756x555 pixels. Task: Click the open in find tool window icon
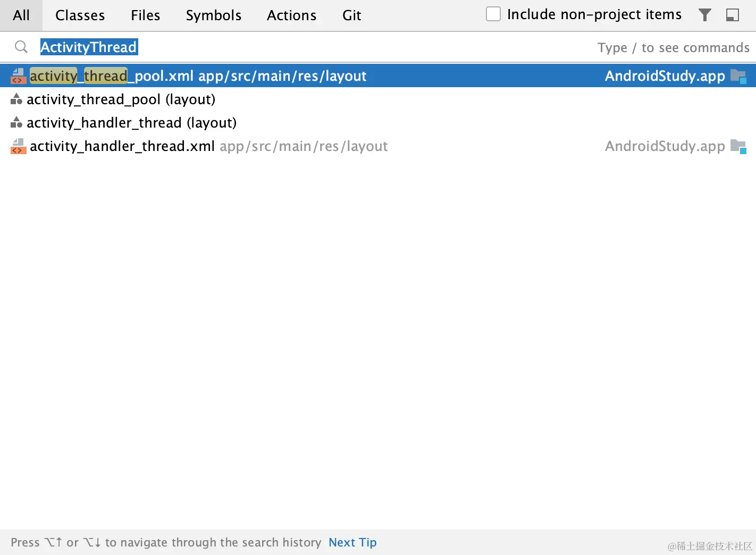tap(733, 15)
